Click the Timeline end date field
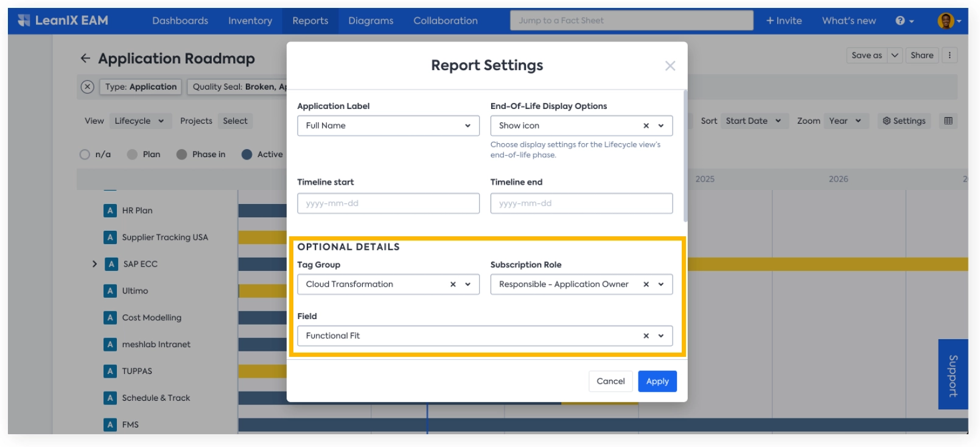The height and width of the screenshot is (447, 980). [x=581, y=203]
